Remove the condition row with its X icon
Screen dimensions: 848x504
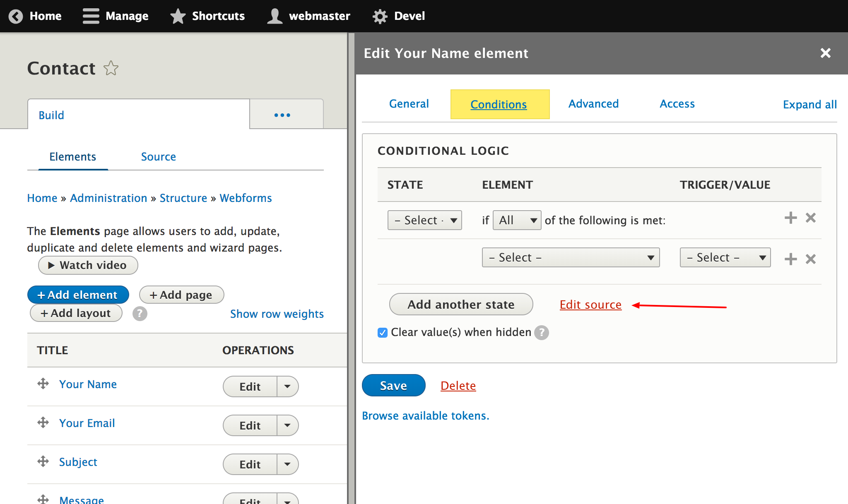pyautogui.click(x=810, y=259)
